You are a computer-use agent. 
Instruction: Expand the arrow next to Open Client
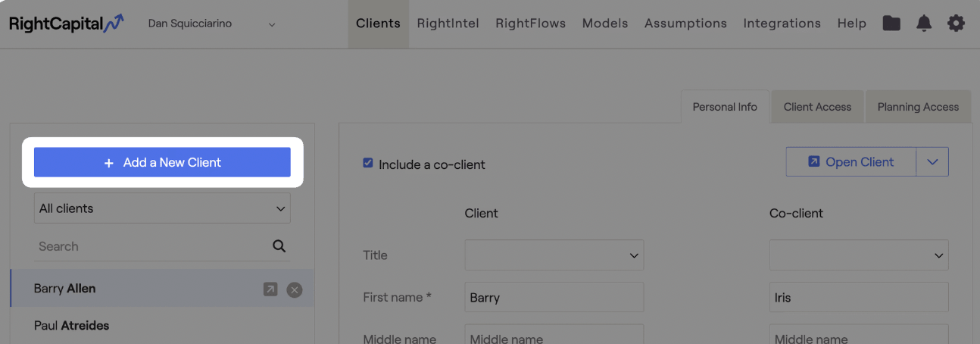[932, 161]
